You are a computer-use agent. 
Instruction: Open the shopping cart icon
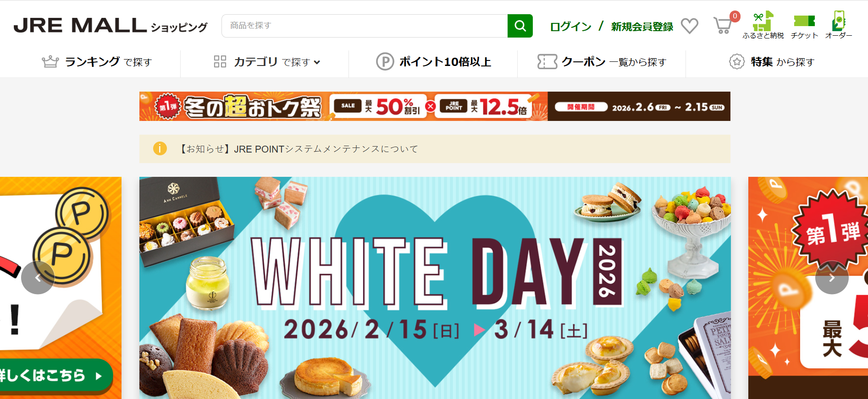723,26
